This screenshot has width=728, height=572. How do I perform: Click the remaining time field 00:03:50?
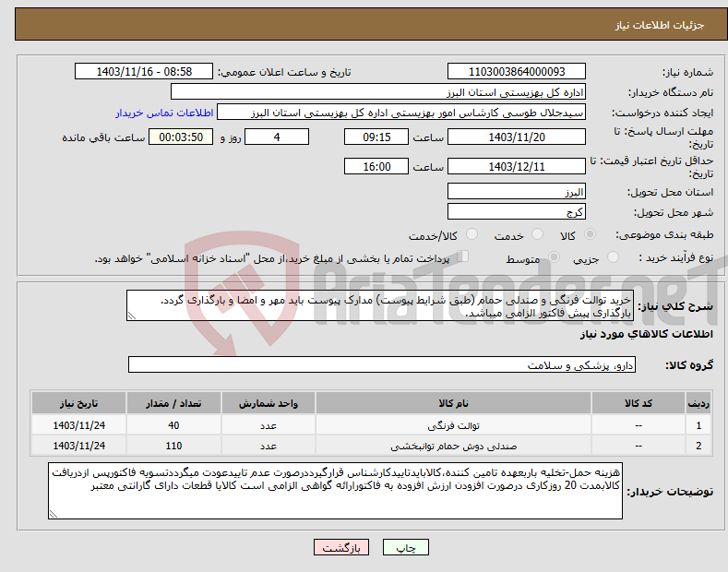point(181,137)
